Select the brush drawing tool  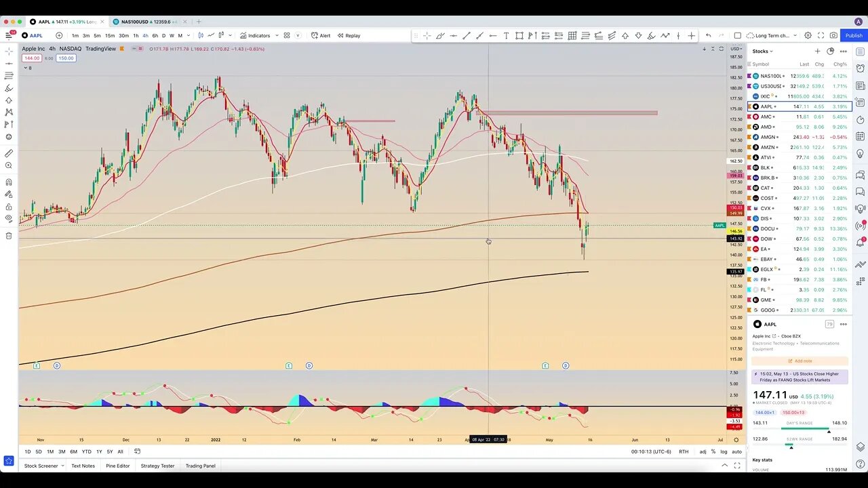coord(440,35)
